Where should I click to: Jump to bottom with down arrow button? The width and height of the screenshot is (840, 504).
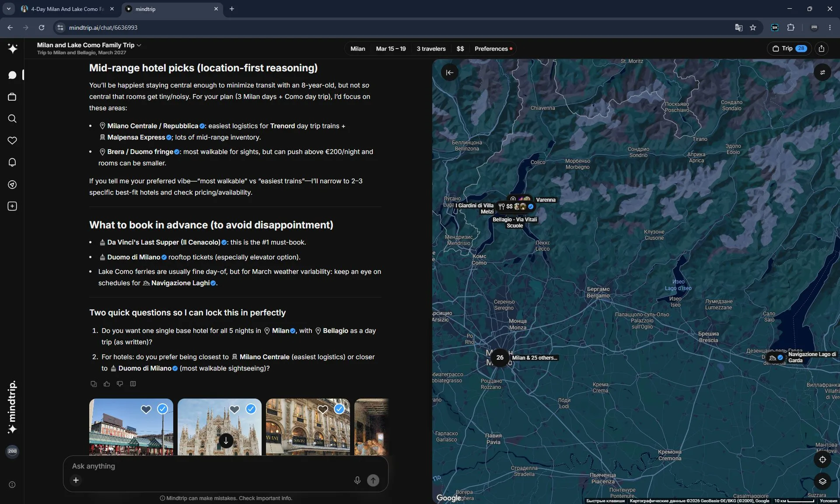[226, 441]
